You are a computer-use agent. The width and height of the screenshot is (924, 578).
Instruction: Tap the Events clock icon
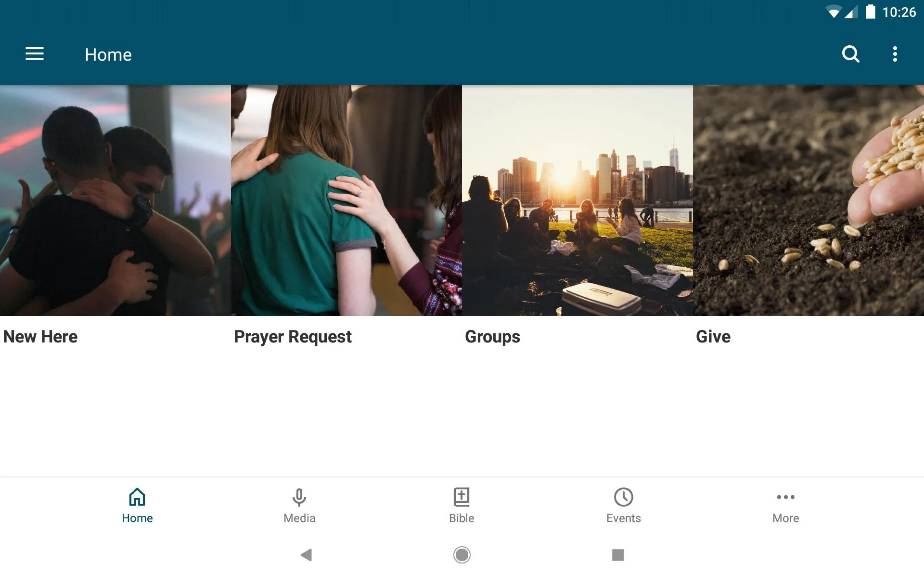[x=623, y=498]
